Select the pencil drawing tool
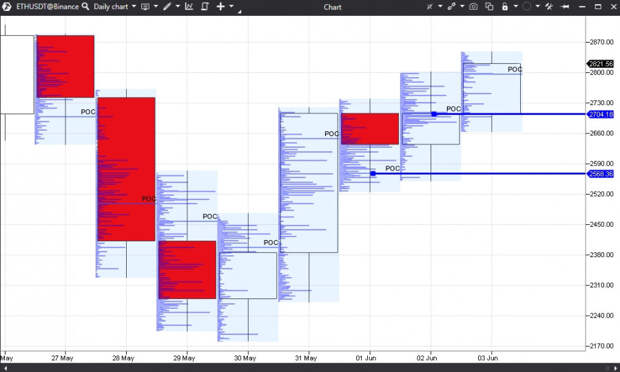 167,7
